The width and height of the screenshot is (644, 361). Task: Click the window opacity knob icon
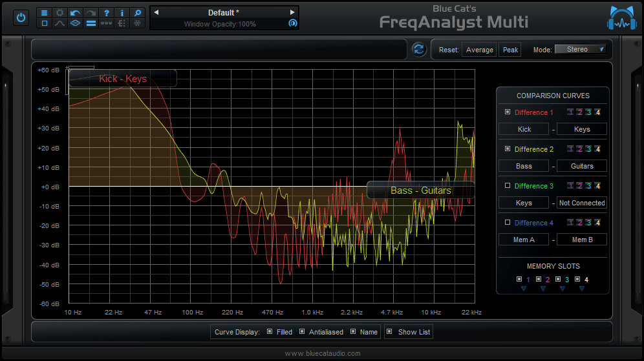pyautogui.click(x=292, y=23)
